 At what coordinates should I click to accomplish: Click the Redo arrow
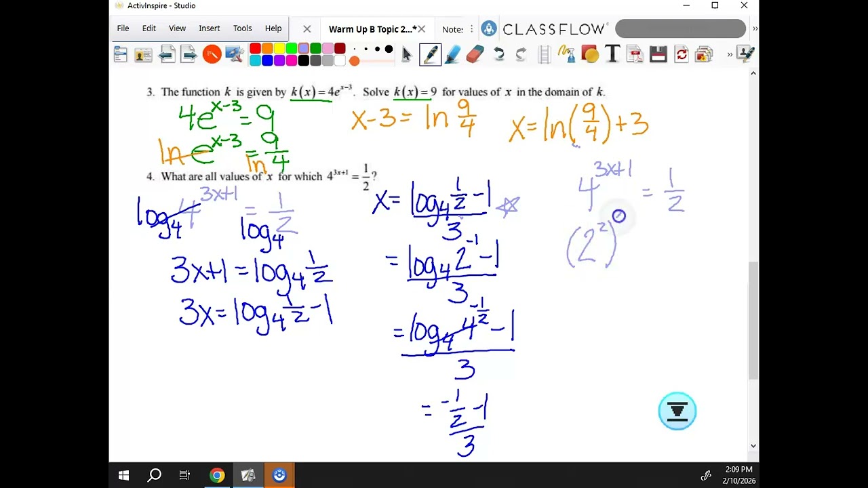click(521, 54)
